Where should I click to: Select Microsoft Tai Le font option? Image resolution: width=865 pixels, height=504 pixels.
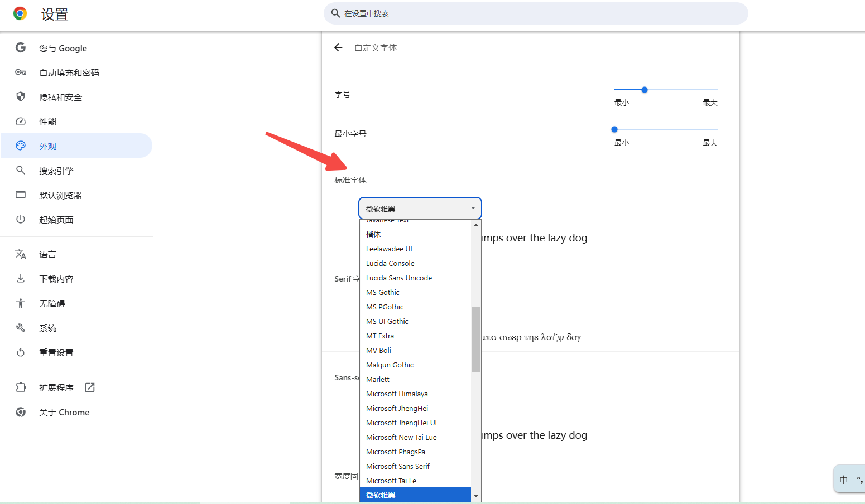coord(416,481)
